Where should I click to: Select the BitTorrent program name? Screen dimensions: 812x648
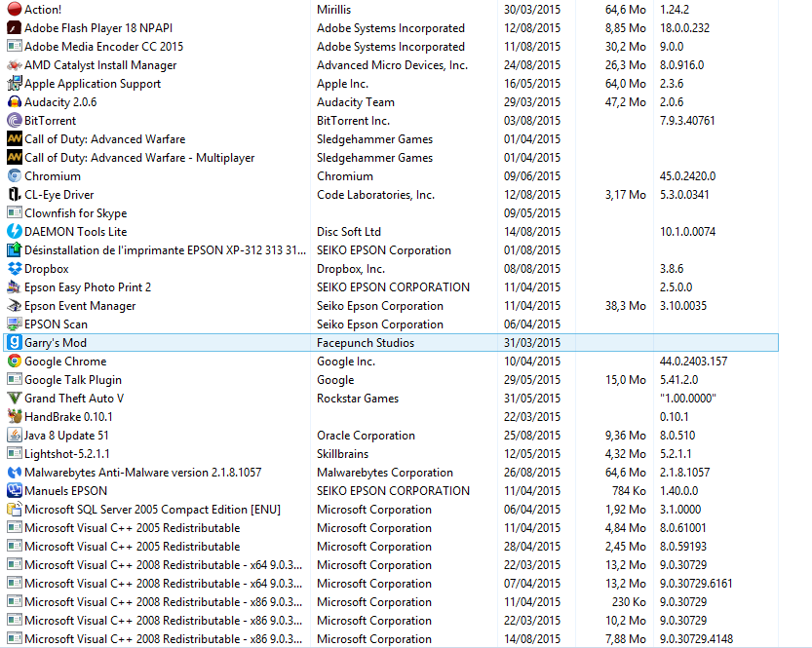(x=51, y=121)
